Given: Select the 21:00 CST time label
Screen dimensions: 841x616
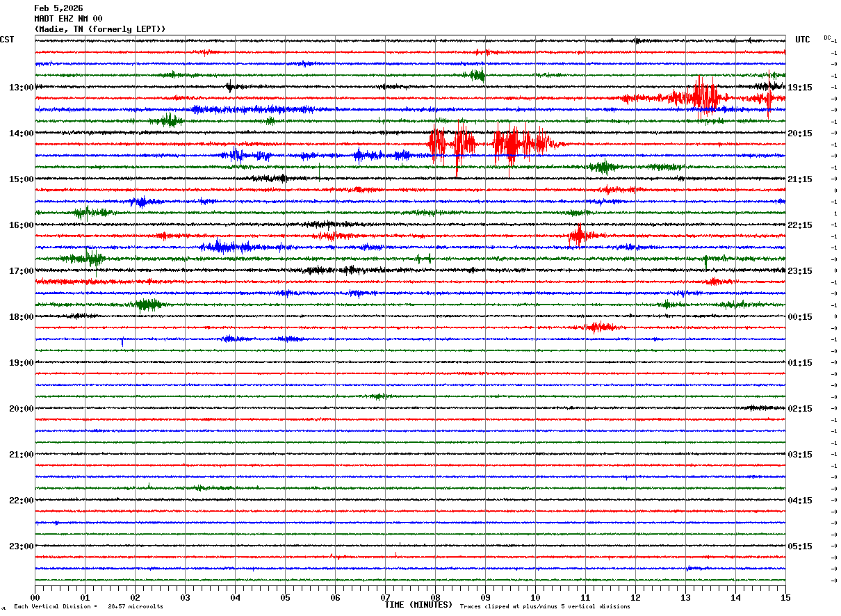Looking at the screenshot, I should 21,455.
